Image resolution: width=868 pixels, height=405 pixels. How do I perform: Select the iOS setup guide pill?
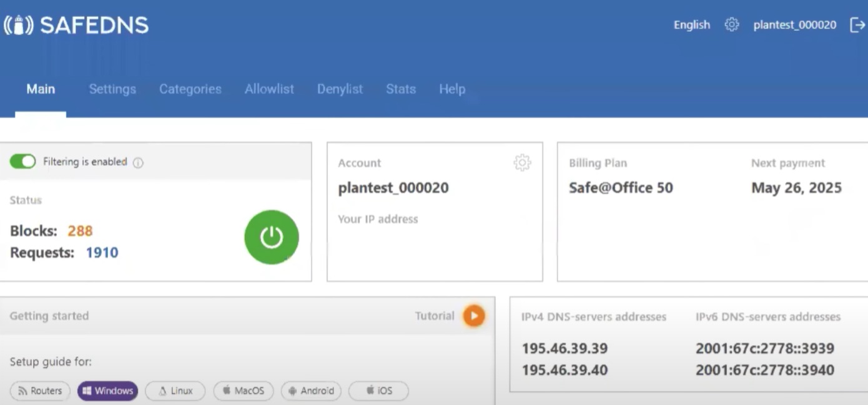pyautogui.click(x=378, y=391)
